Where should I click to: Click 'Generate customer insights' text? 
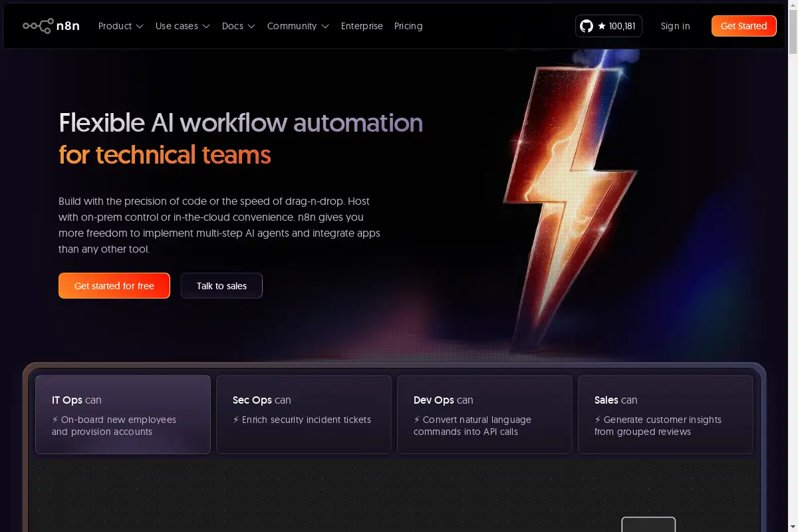[x=663, y=420]
